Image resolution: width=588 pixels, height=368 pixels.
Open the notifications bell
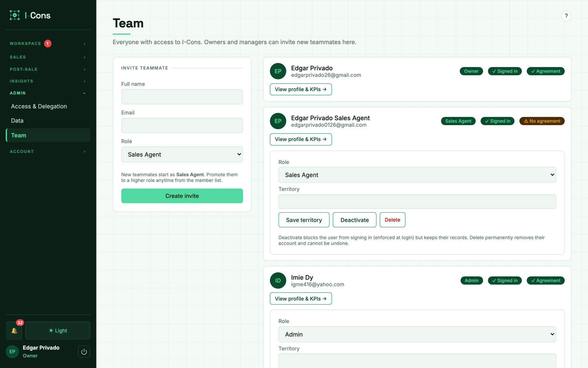14,330
